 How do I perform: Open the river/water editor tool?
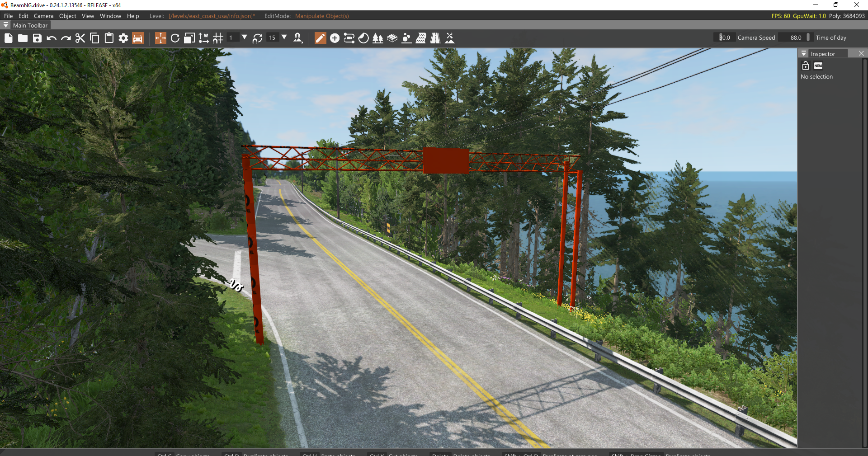click(421, 38)
